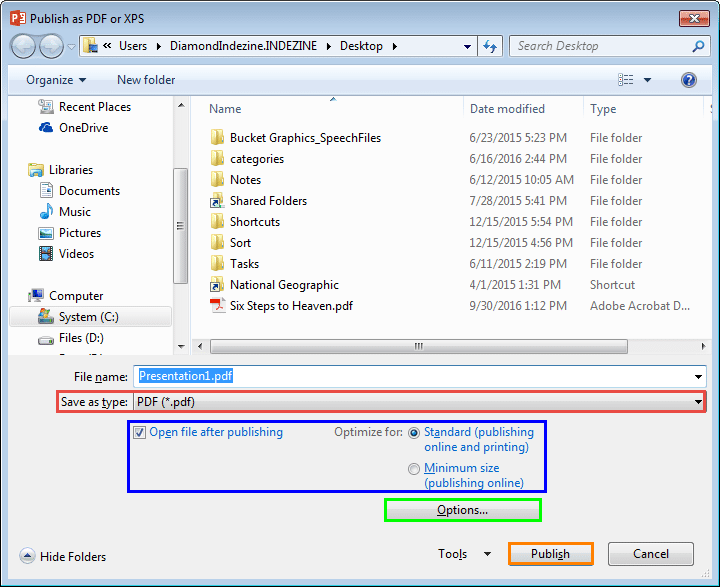Click the search magnifier icon
Screen dimensions: 720x587
pos(698,46)
